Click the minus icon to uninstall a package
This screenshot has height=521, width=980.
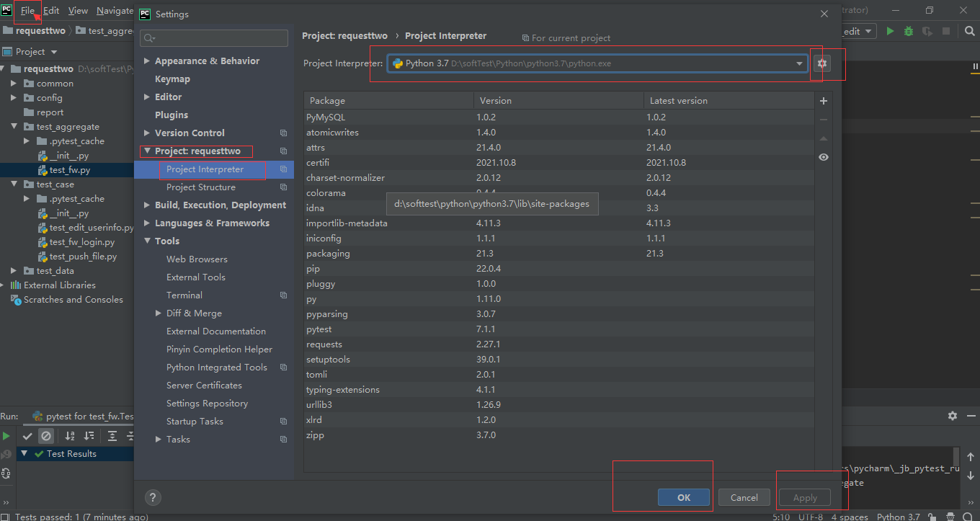click(x=824, y=120)
